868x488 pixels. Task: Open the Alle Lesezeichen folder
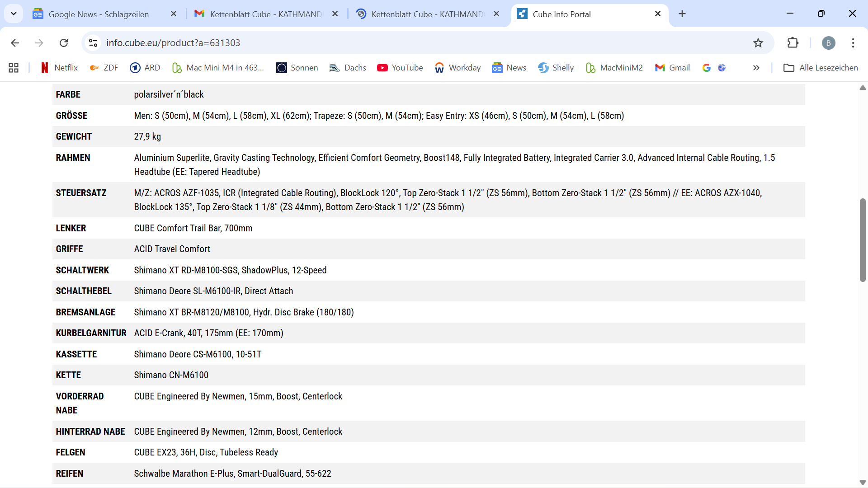coord(821,68)
